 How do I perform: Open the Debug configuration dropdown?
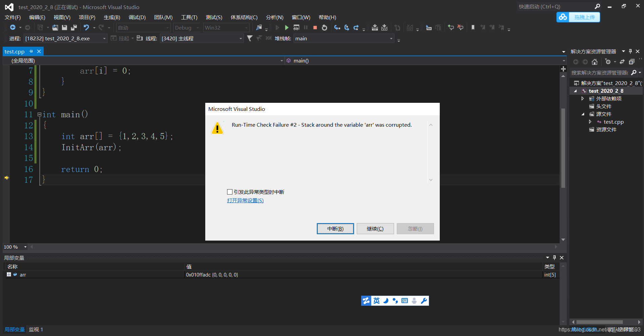(x=186, y=28)
